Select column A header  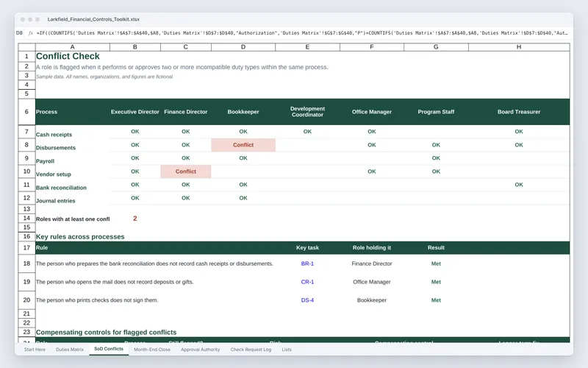click(x=72, y=47)
